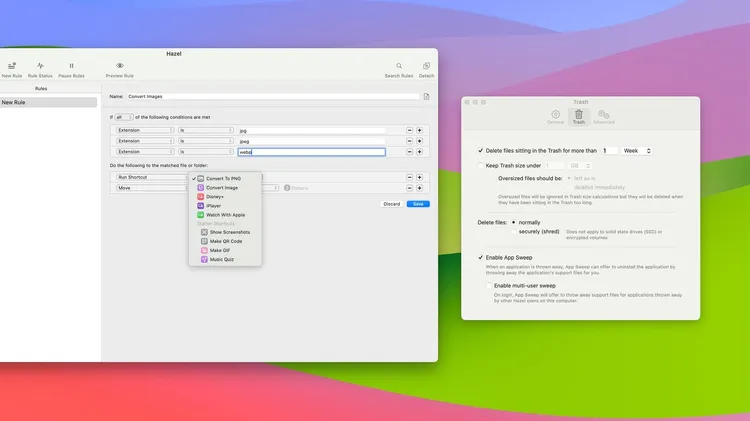
Task: Open Extension dropdown in the jpg row
Action: [145, 130]
